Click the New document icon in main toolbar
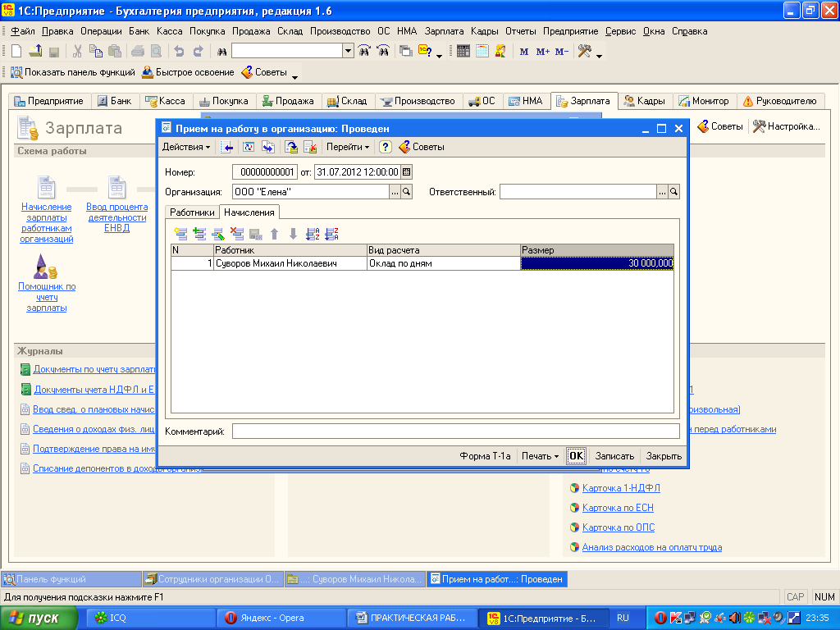The width and height of the screenshot is (840, 630). tap(16, 52)
